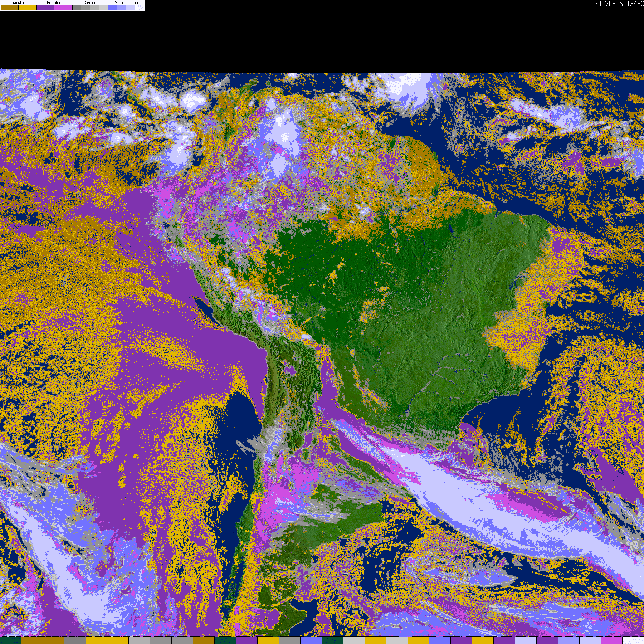Click the second-darkest gray Cirros legend swatch

[x=86, y=8]
